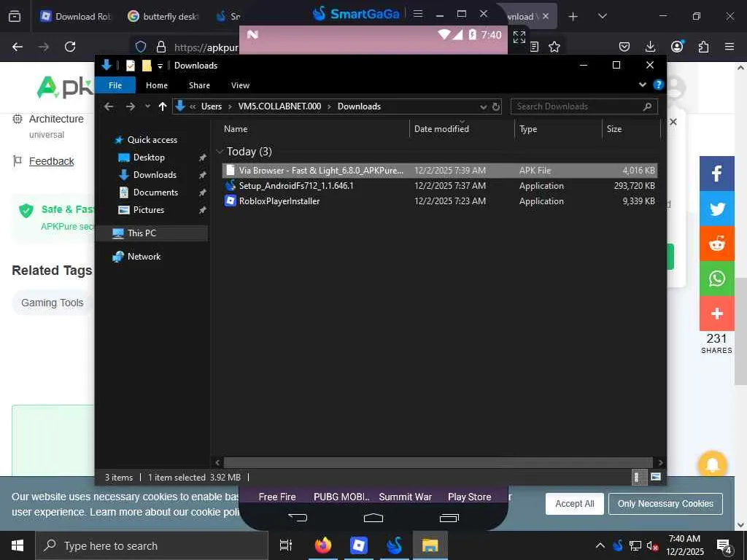Switch Explorer to large icons view layout

(656, 477)
